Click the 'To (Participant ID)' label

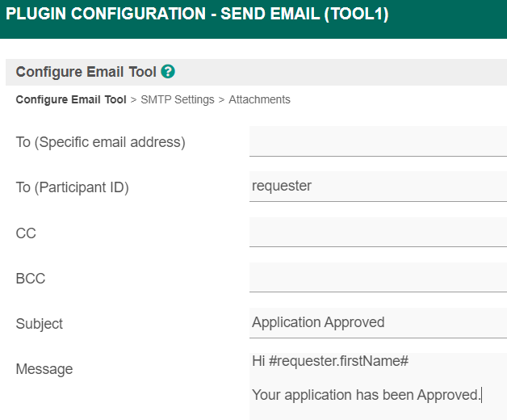[x=73, y=187]
